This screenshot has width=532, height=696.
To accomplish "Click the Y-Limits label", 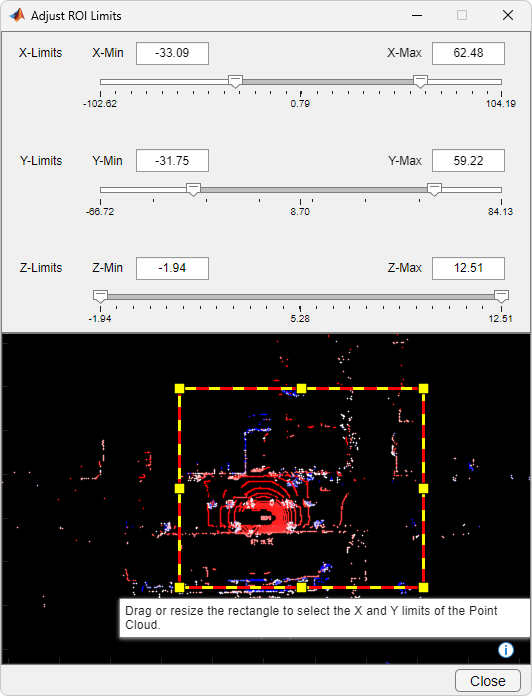I will [40, 161].
